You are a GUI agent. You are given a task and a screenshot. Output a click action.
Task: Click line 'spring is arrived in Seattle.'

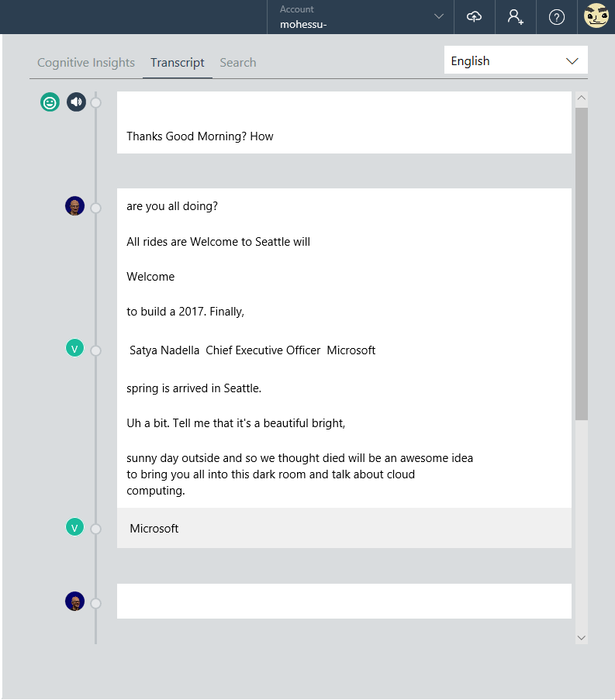[194, 388]
